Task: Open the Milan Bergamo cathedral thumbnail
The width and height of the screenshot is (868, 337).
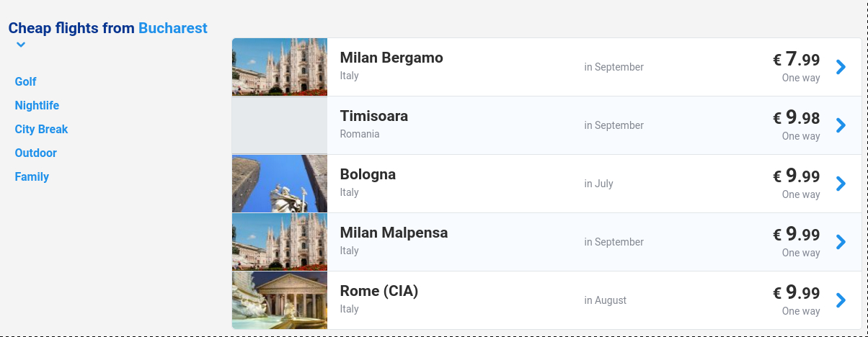Action: 280,67
